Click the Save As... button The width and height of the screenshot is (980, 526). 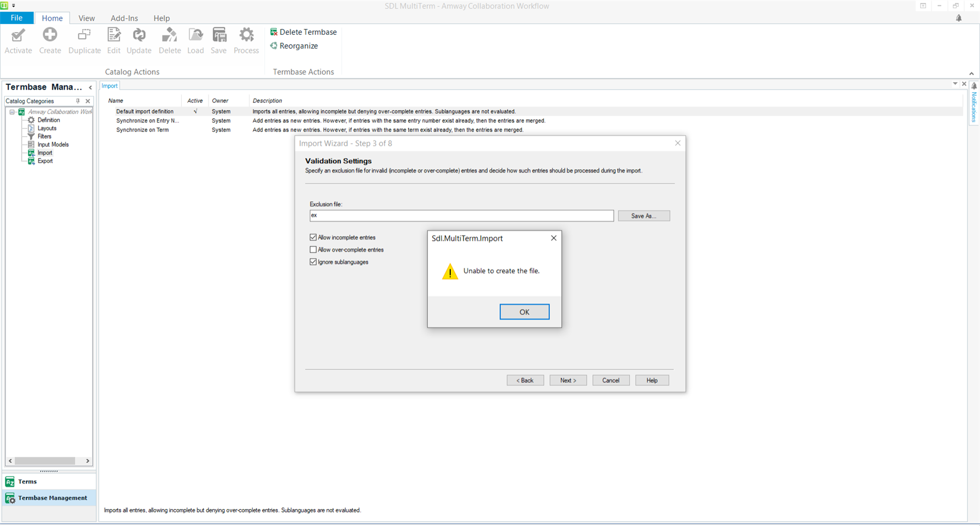tap(644, 216)
